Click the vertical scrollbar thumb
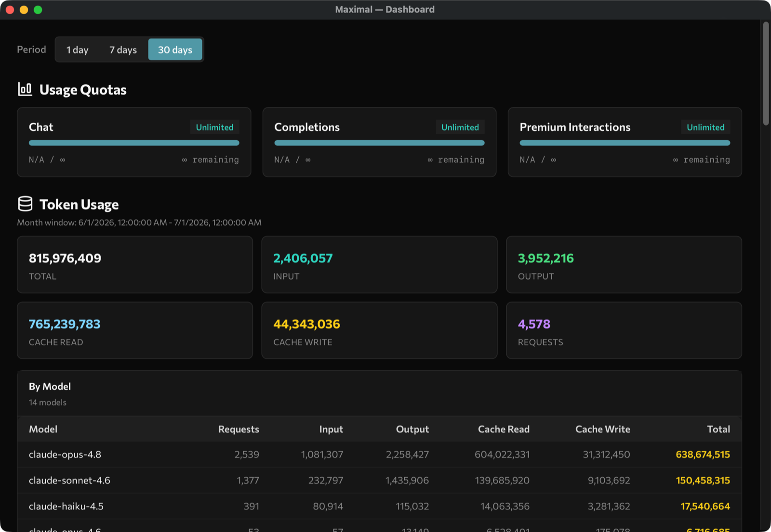Image resolution: width=771 pixels, height=532 pixels. [x=766, y=73]
